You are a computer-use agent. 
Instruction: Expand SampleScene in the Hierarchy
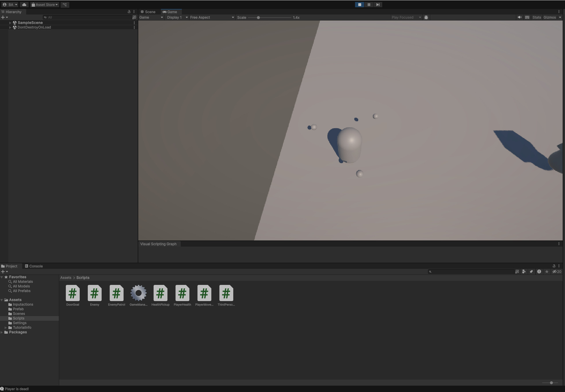[x=10, y=23]
